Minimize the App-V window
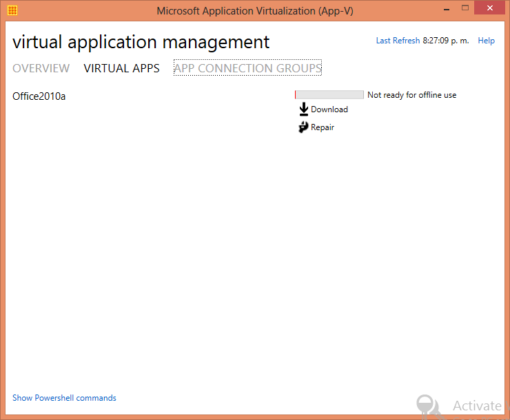Viewport: 510px width, 420px height. click(447, 9)
